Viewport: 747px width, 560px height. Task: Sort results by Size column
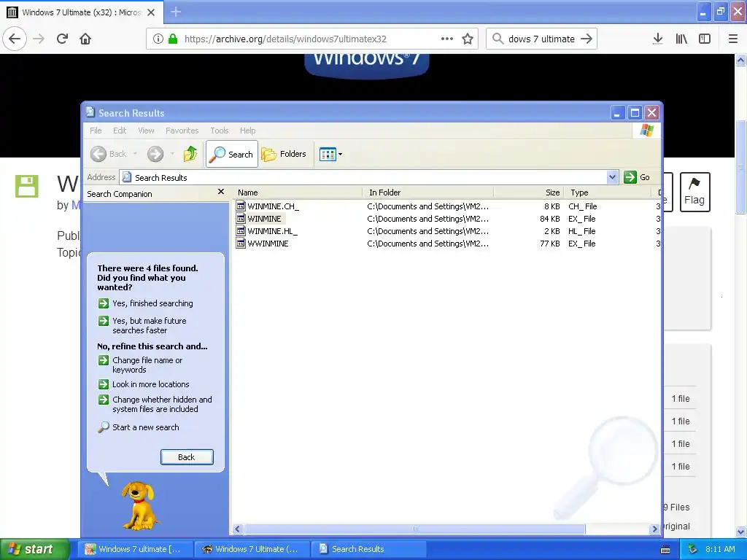(x=529, y=192)
